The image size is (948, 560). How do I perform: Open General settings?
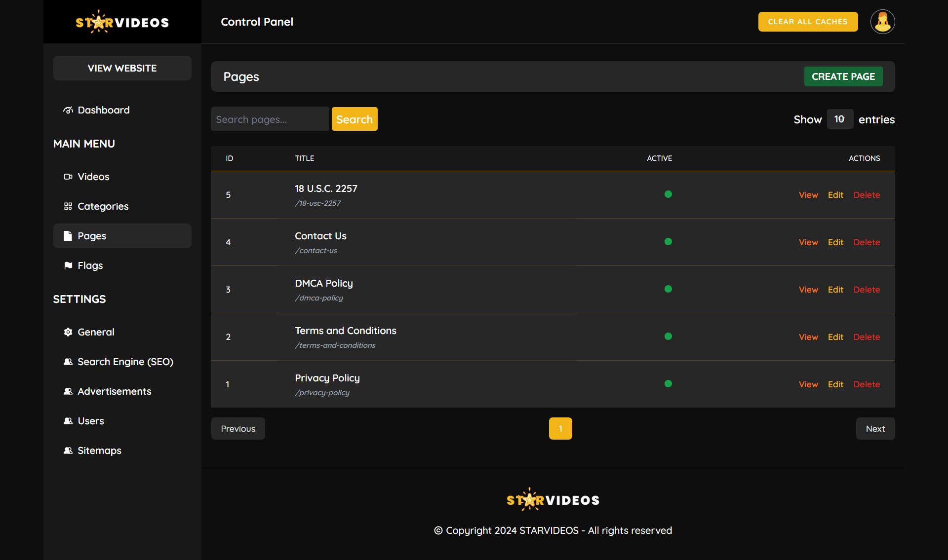click(x=96, y=332)
